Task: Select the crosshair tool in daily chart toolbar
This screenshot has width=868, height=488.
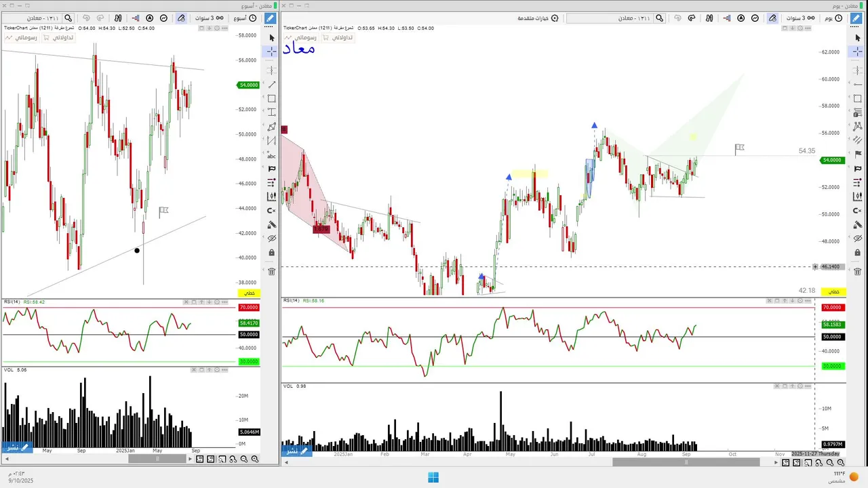Action: tap(858, 52)
